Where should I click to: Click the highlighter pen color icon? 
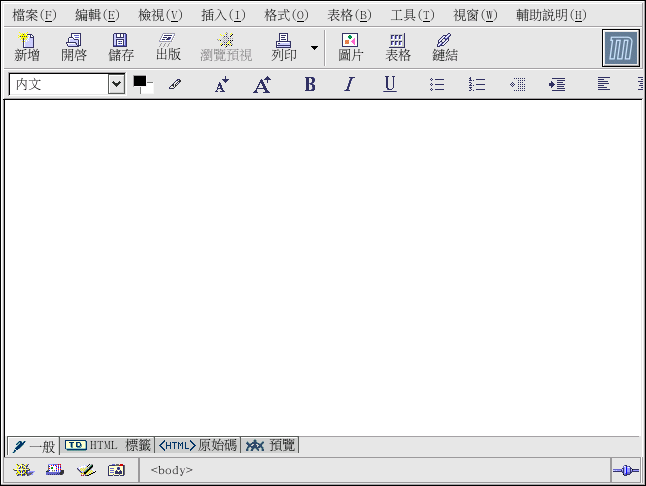[175, 85]
